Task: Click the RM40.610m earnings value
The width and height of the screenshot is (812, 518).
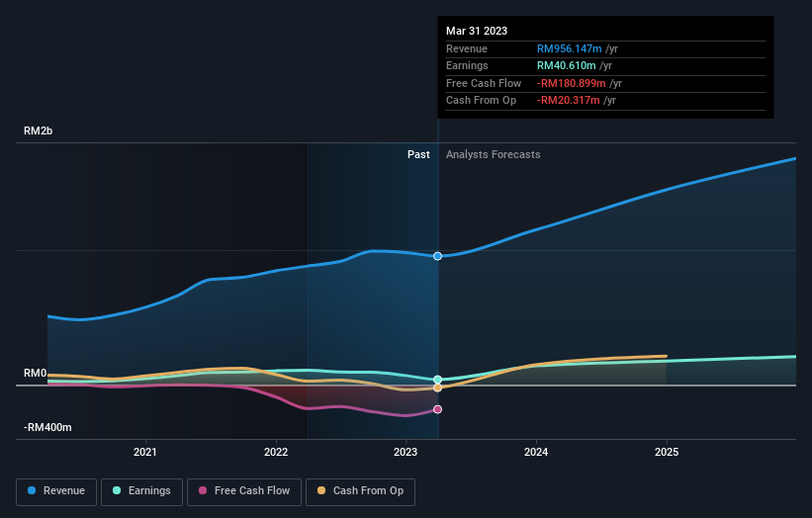Action: (566, 65)
